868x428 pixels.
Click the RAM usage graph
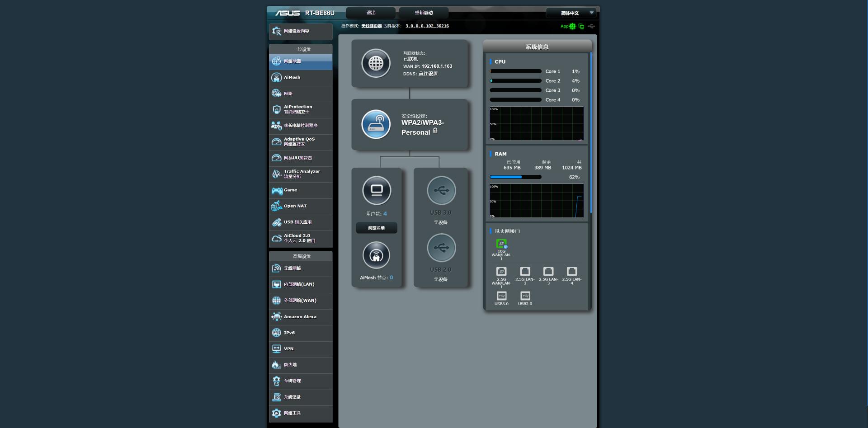pos(537,201)
